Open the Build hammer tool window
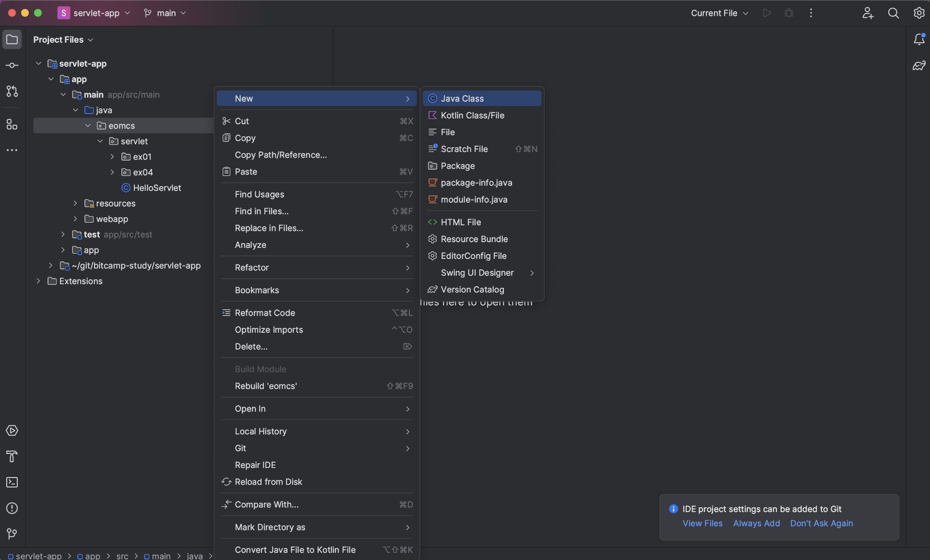 click(12, 456)
